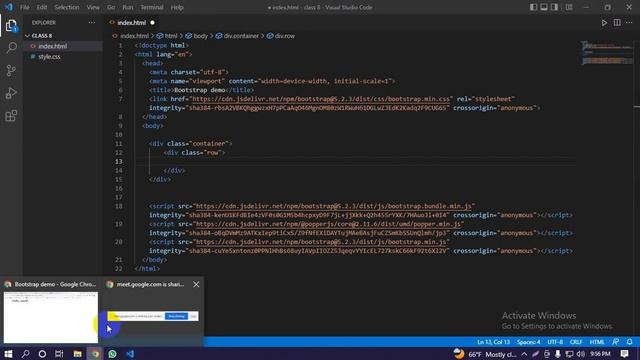Open the Run menu
The height and width of the screenshot is (360, 640).
[x=128, y=7]
